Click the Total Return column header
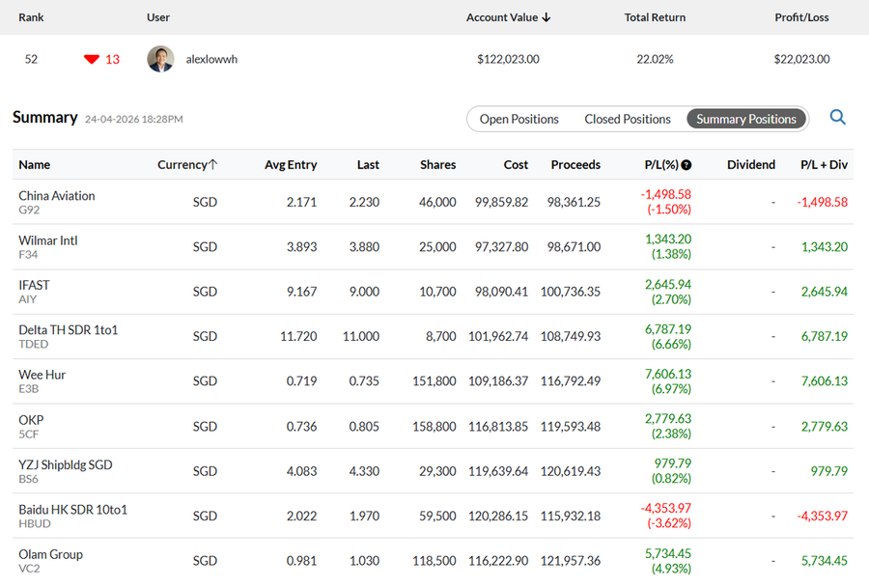 click(655, 17)
